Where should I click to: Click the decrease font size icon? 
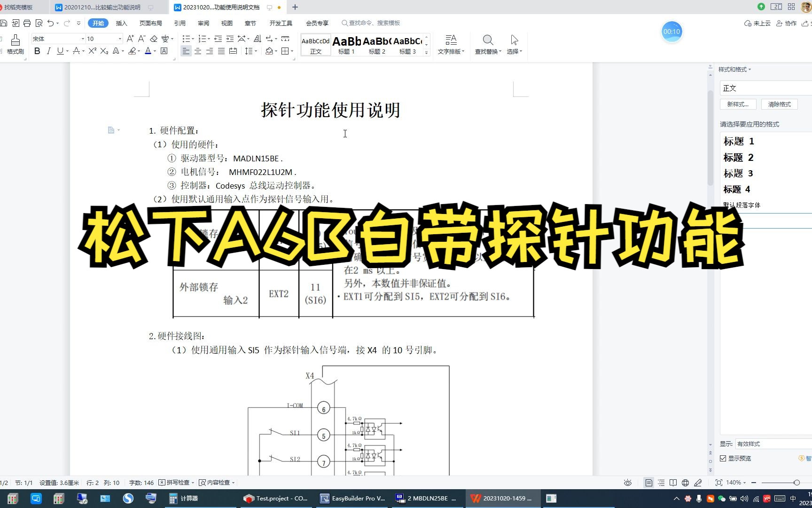click(x=141, y=39)
